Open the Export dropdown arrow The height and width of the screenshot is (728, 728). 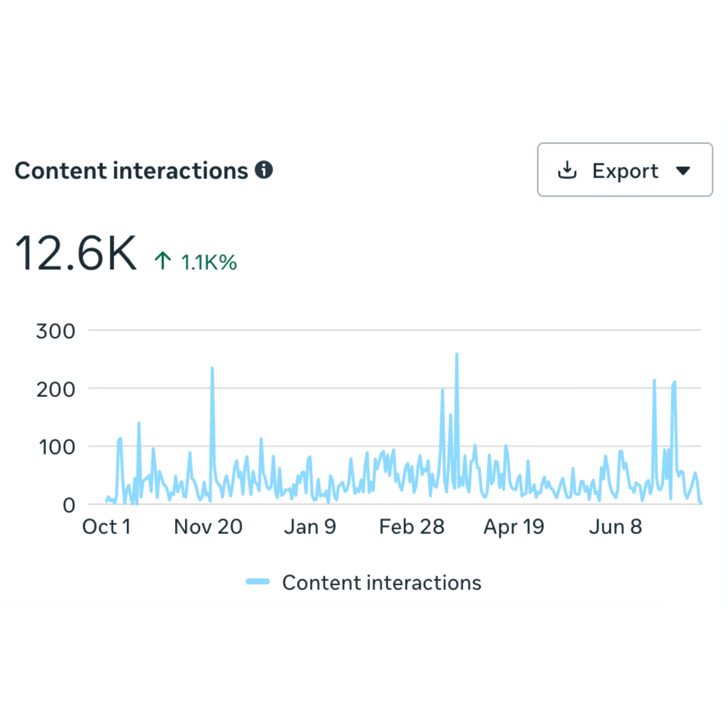point(683,171)
